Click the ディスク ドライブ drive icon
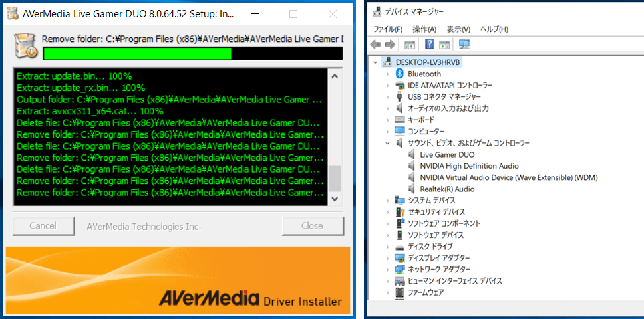Image resolution: width=644 pixels, height=319 pixels. pos(400,247)
